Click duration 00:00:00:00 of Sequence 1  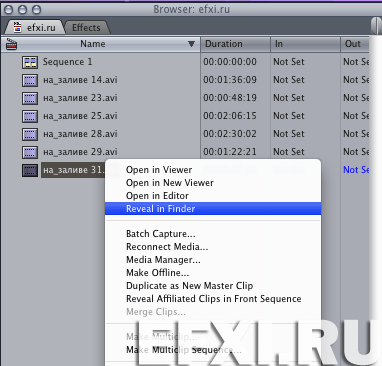point(230,62)
